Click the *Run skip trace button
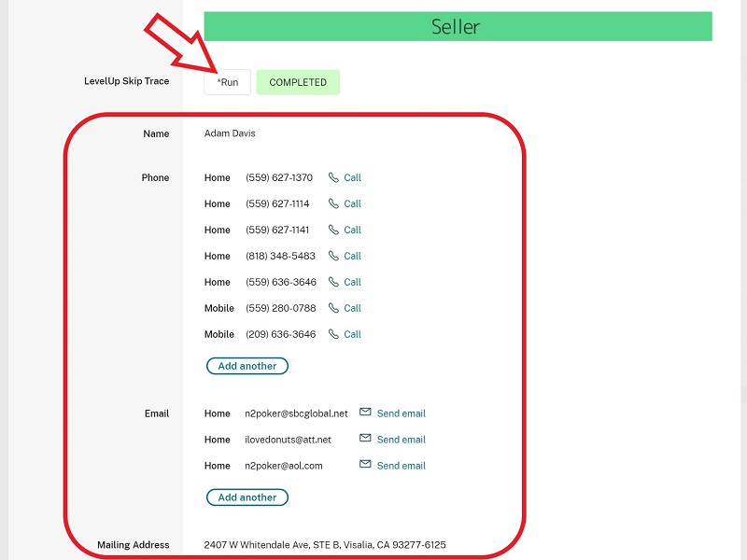The height and width of the screenshot is (560, 747). (x=227, y=82)
